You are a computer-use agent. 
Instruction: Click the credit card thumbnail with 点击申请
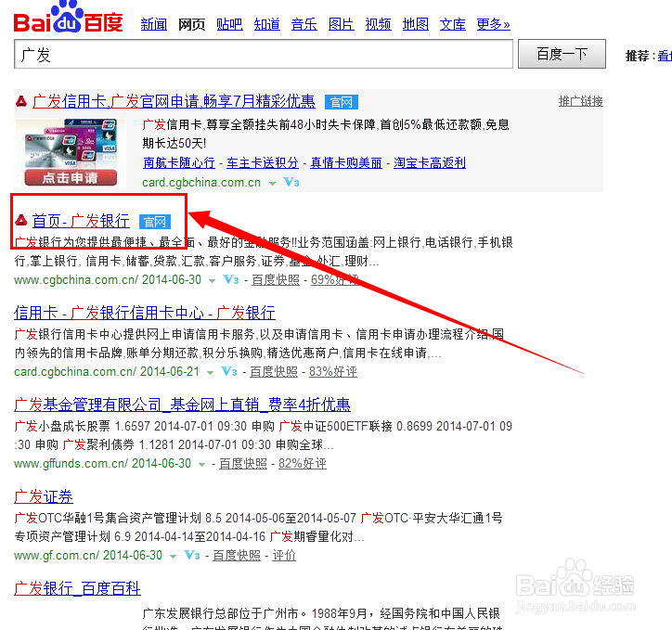[x=71, y=152]
